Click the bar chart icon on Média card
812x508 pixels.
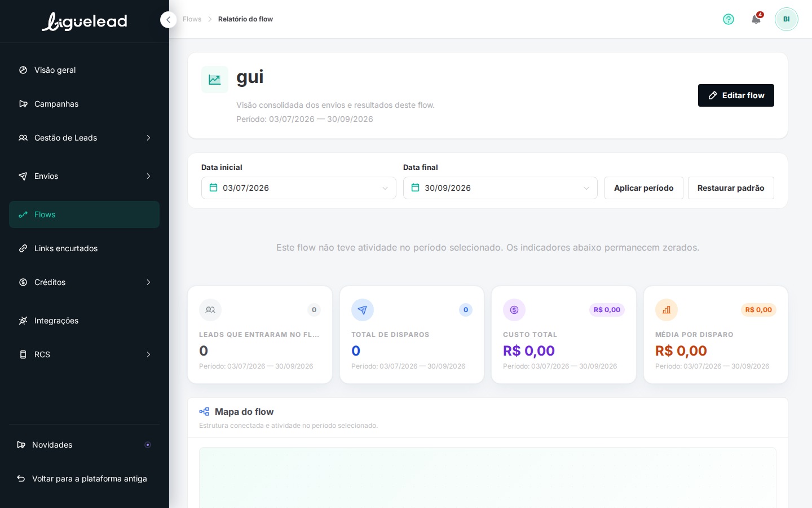[x=667, y=310]
